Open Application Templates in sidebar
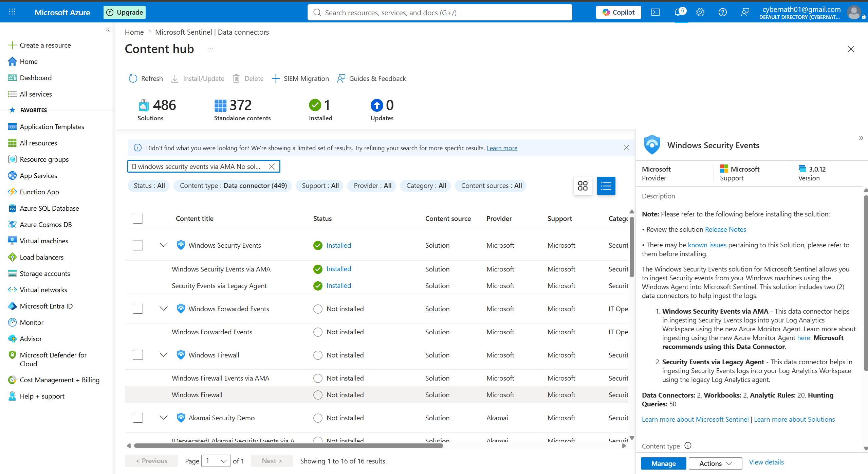 [52, 127]
